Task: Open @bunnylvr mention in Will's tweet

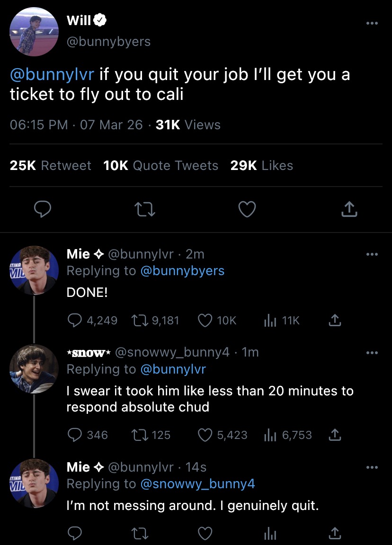Action: click(x=52, y=75)
